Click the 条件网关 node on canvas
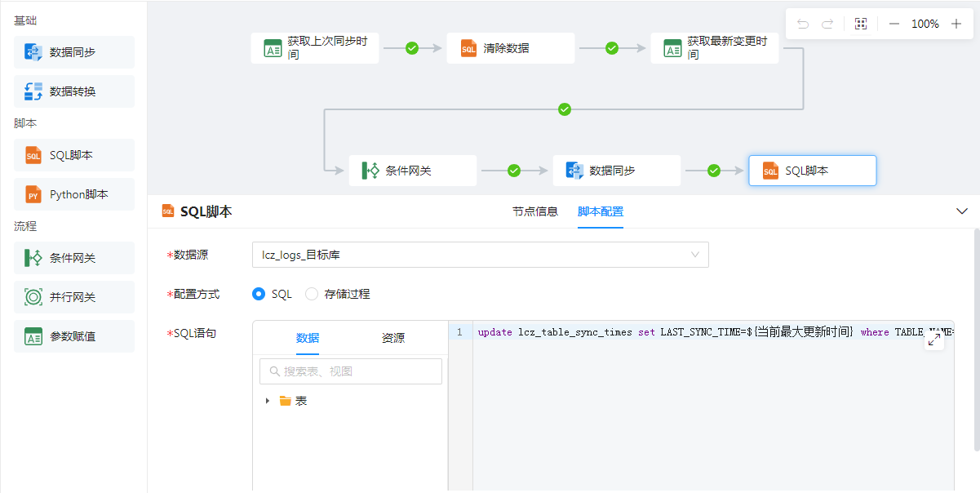Viewport: 980px width, 493px height. coord(412,171)
